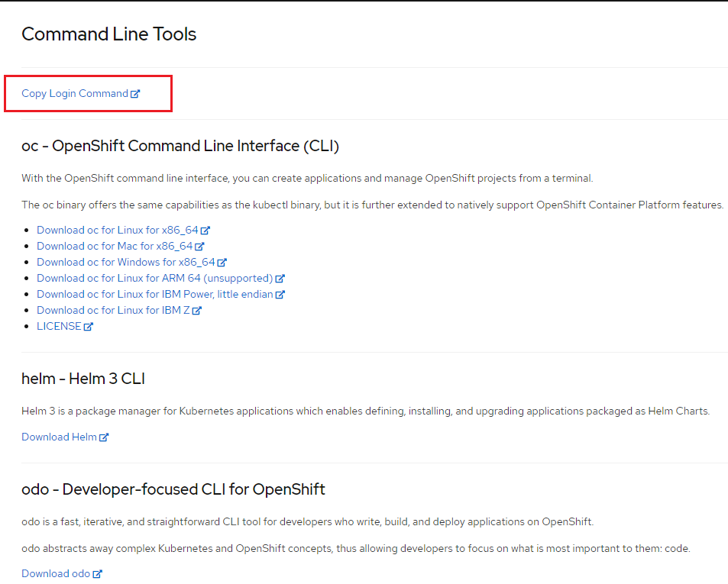Click external icon after Windows x86_64 link
The width and height of the screenshot is (728, 584).
222,262
